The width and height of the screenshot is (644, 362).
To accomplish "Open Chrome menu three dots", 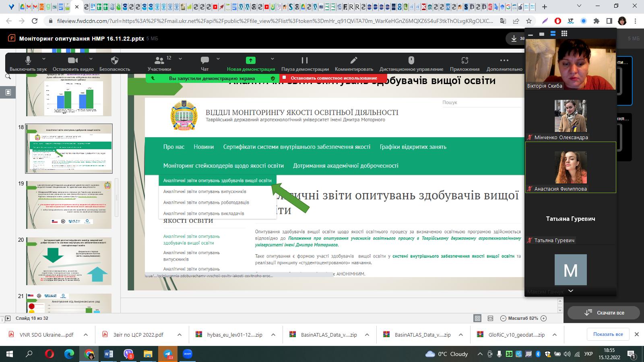I will click(x=636, y=21).
